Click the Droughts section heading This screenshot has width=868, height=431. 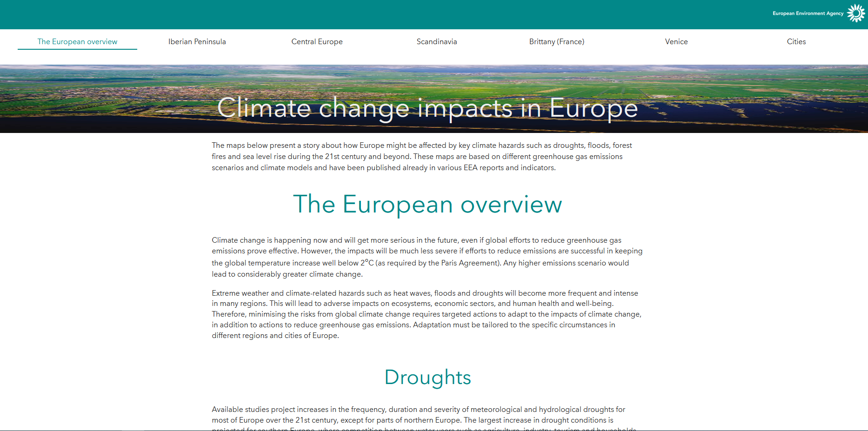coord(427,378)
